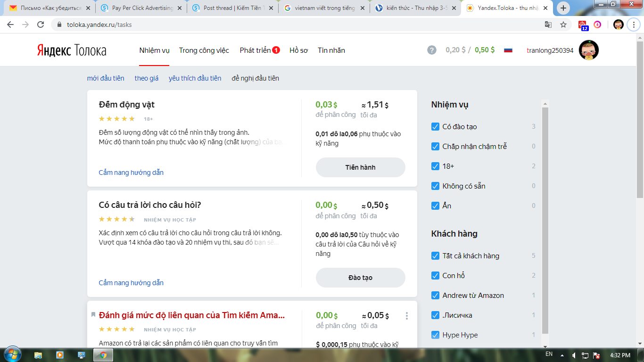644x362 pixels.
Task: Toggle the Con hổ customer checkbox
Action: [436, 275]
